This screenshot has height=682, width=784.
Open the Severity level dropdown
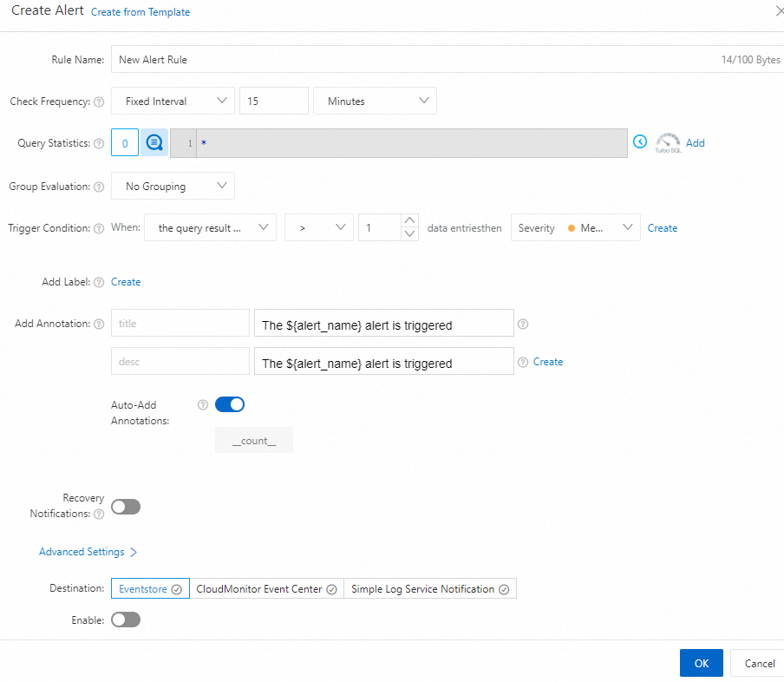(x=576, y=227)
